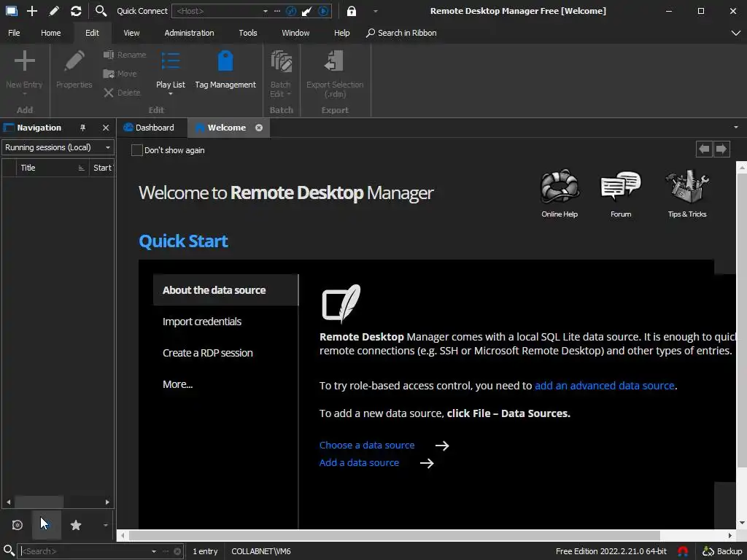
Task: Click the New Entry ribbon button
Action: click(x=24, y=72)
